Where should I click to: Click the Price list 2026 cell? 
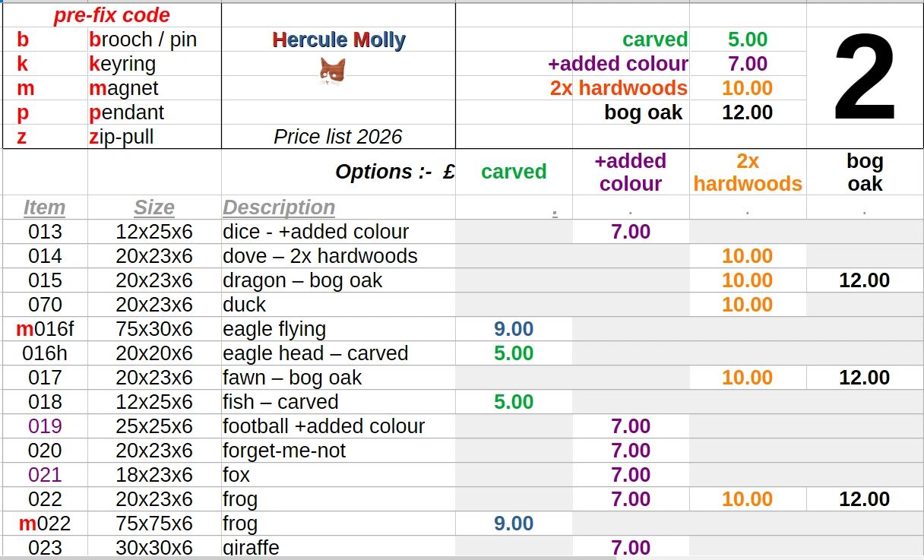(338, 137)
